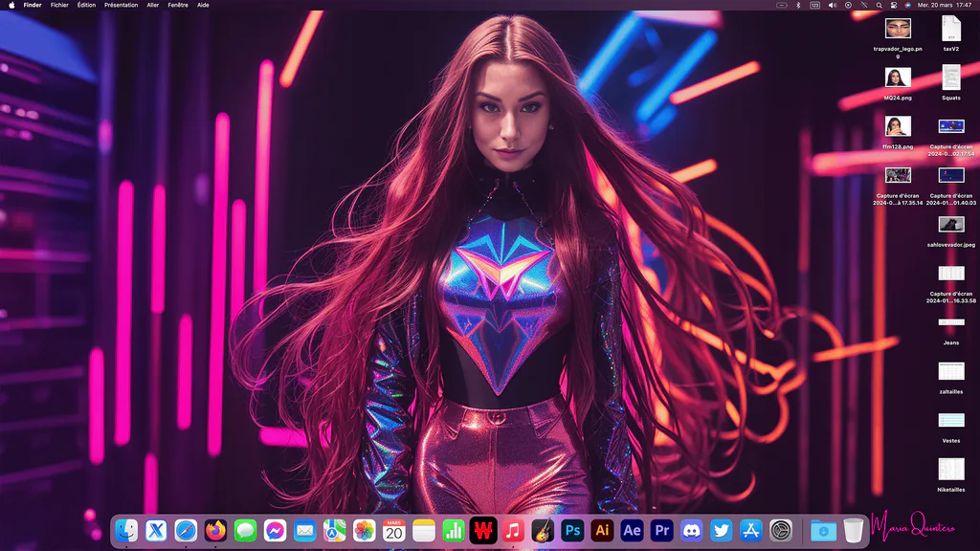Screen dimensions: 980x551
Task: Open the Fenêtre menu
Action: click(178, 5)
